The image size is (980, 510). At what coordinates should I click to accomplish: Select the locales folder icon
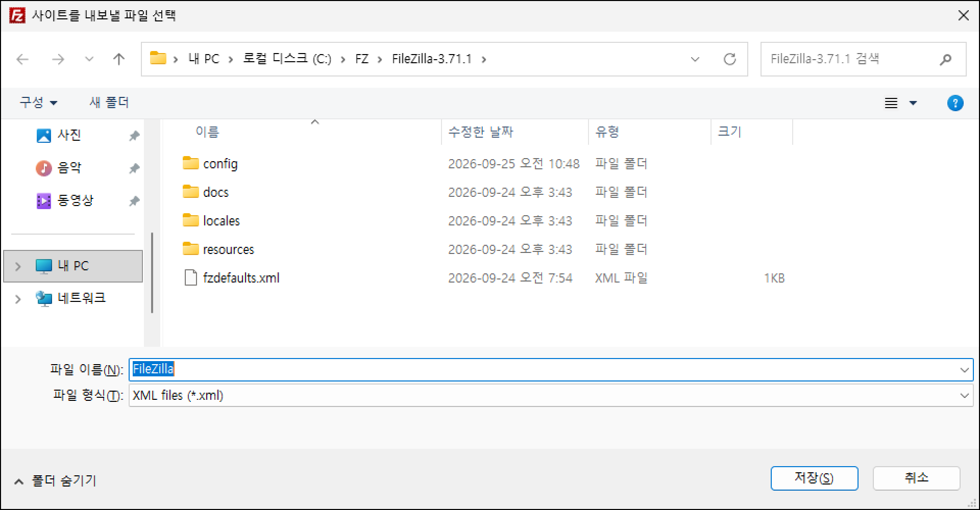[190, 220]
